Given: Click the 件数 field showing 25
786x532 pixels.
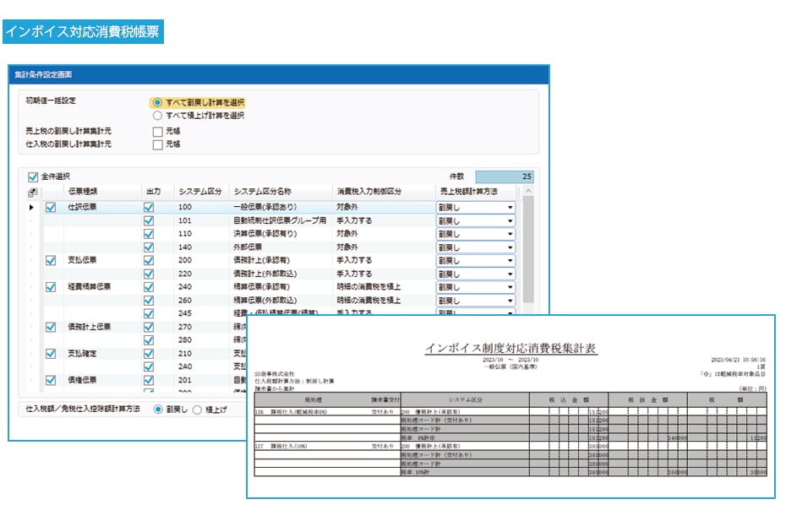Looking at the screenshot, I should point(505,176).
